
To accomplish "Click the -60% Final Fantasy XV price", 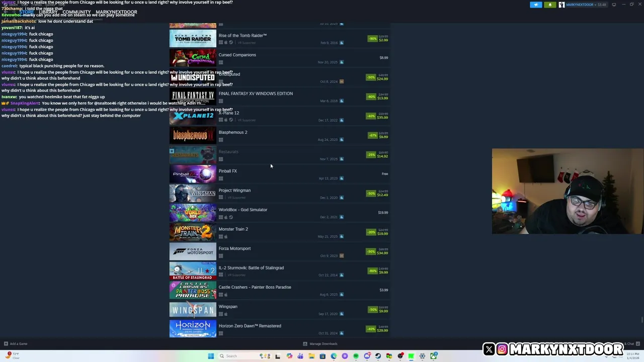I will coord(377,97).
